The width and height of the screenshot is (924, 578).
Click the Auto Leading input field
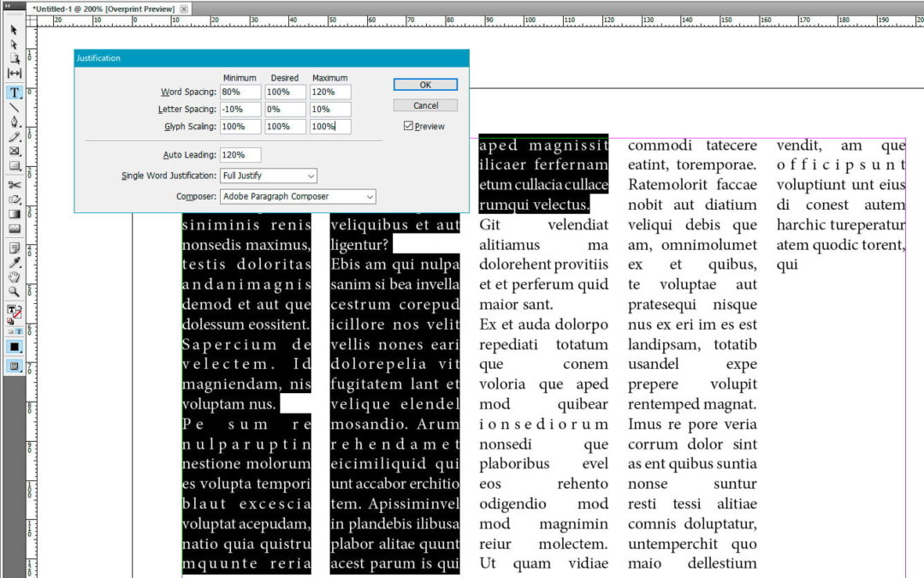coord(240,155)
